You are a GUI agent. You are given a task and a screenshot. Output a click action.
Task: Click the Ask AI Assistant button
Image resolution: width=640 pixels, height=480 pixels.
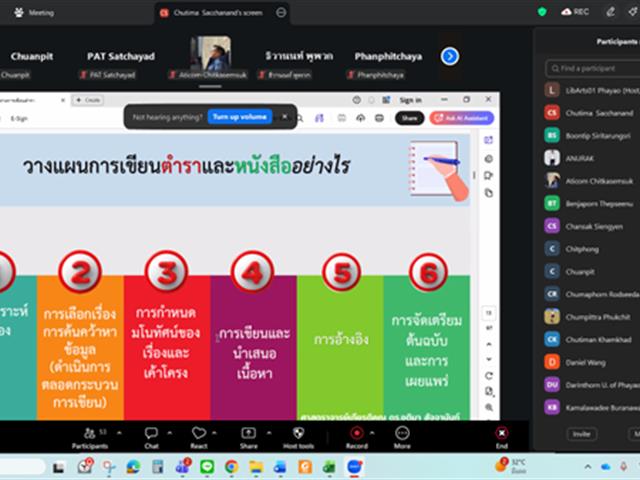462,118
